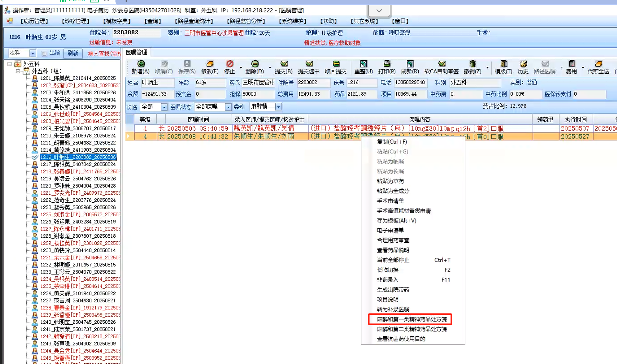
Task: Click the 停止 stop order icon
Action: coord(230,64)
